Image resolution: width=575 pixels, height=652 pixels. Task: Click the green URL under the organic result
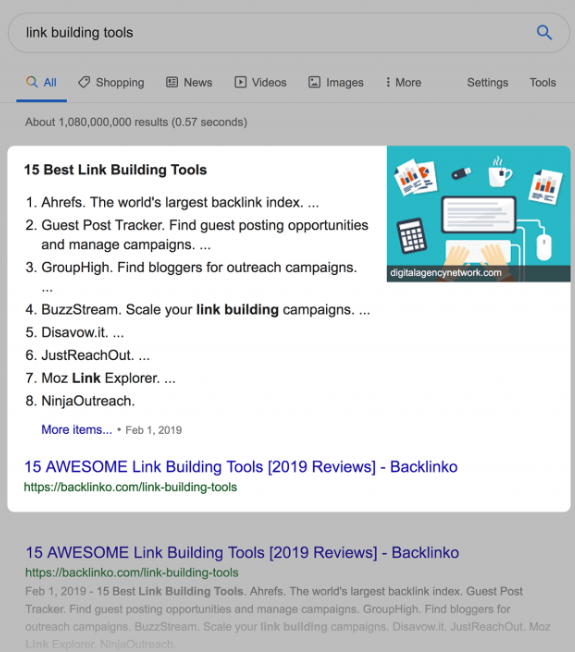132,573
